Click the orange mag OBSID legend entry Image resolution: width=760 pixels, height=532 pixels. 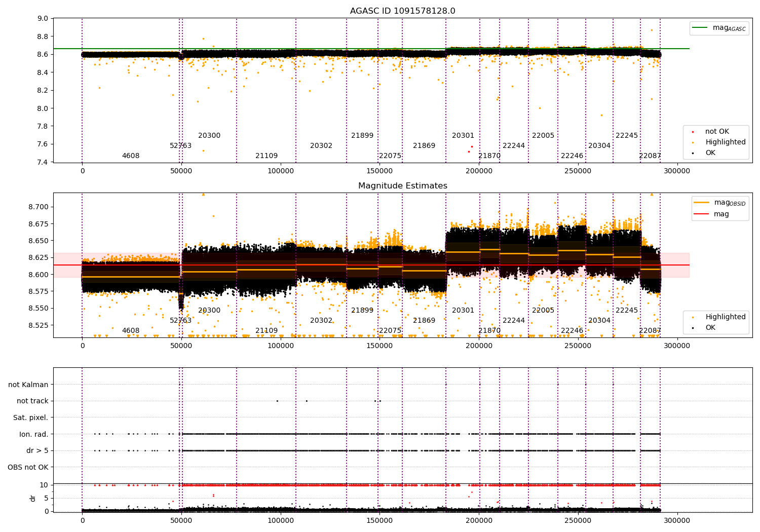(720, 203)
